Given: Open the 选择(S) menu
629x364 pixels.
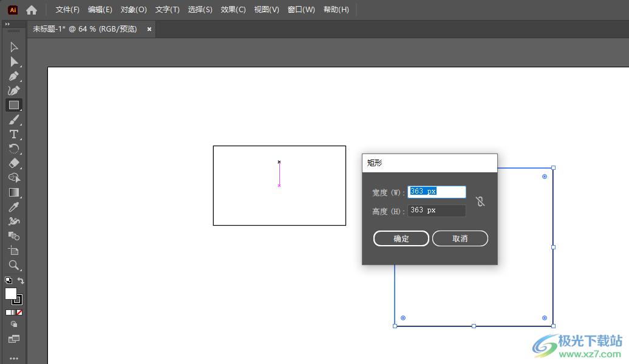Looking at the screenshot, I should 200,10.
